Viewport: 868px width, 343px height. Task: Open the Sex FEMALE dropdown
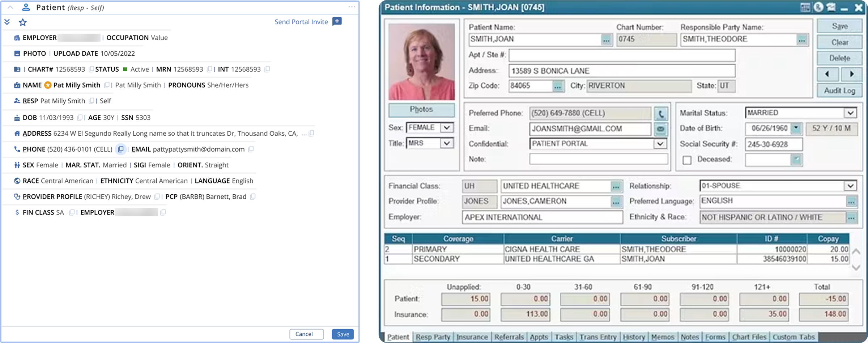447,128
